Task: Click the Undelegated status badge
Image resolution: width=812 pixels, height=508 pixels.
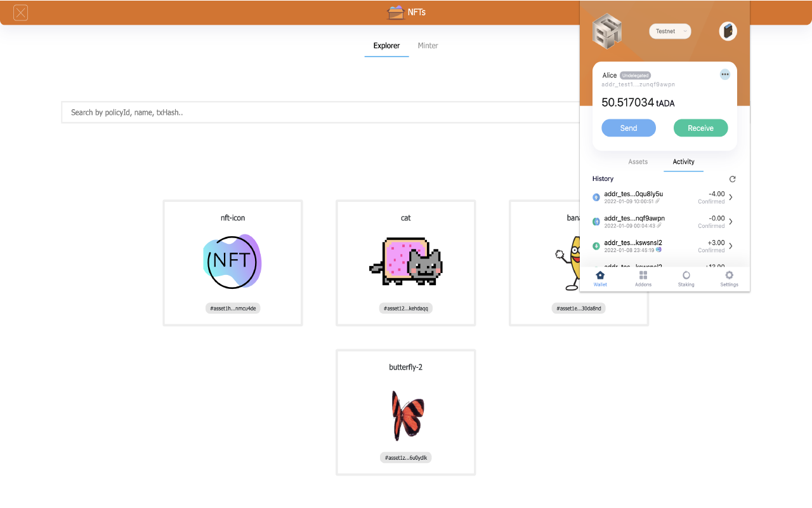Action: tap(635, 76)
